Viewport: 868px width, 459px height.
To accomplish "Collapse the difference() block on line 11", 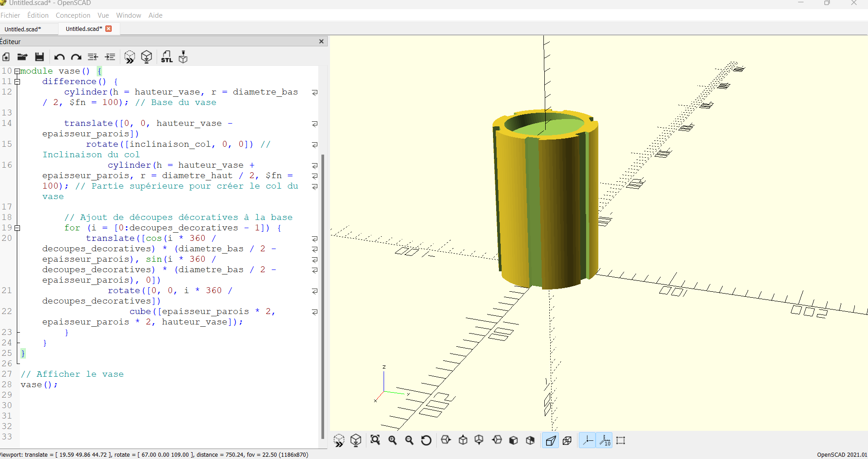I will coord(17,82).
